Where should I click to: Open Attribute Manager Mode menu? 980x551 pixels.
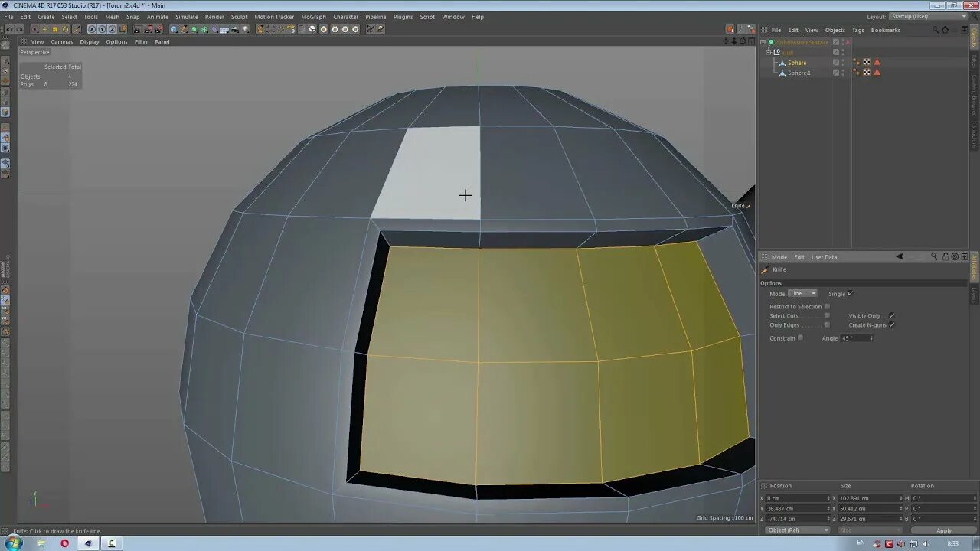(779, 257)
